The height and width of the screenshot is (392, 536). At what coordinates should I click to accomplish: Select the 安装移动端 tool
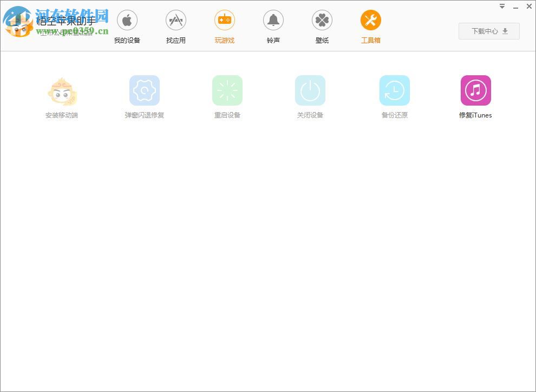point(61,90)
